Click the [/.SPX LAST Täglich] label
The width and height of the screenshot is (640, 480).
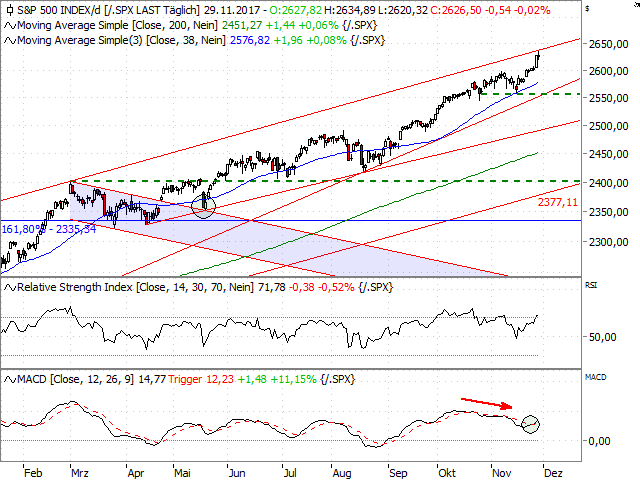click(x=152, y=10)
